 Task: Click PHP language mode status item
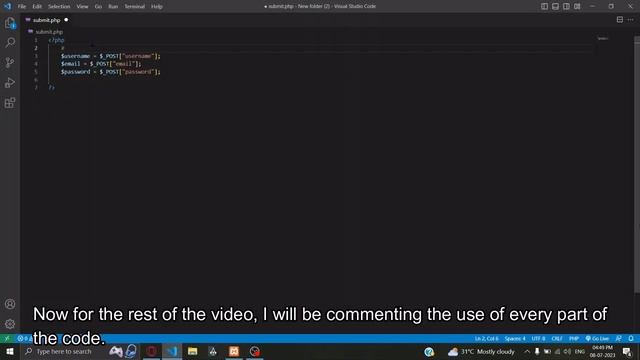[x=574, y=339]
